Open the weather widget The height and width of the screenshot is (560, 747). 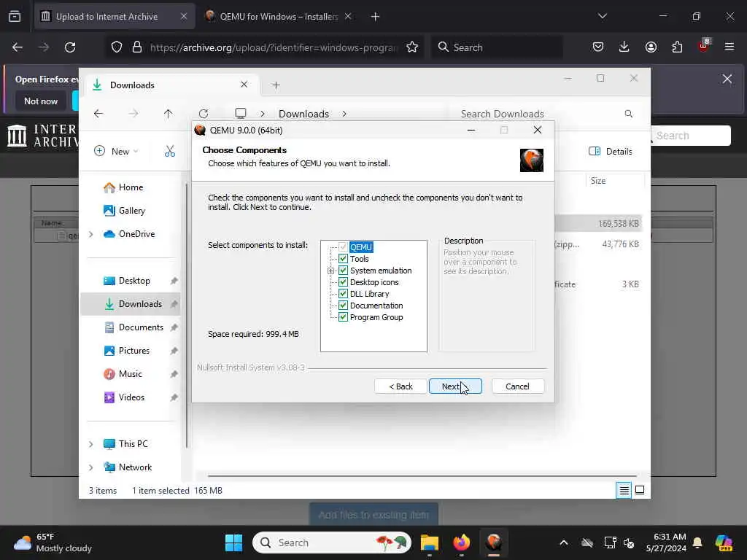coord(53,542)
